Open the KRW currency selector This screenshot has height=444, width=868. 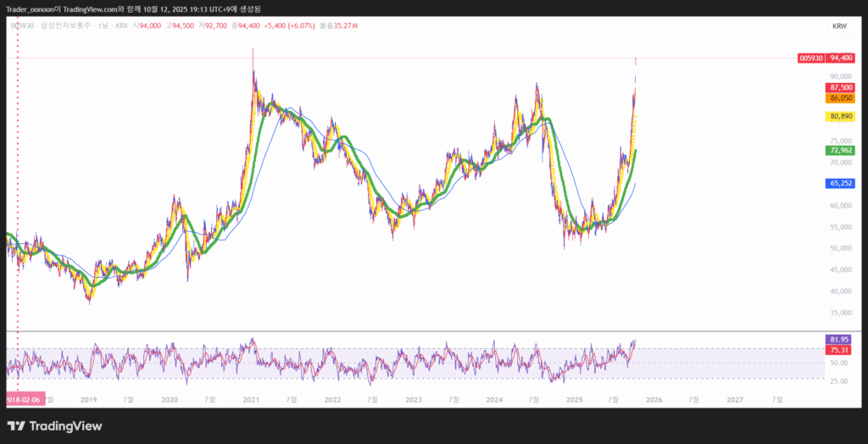coord(839,26)
